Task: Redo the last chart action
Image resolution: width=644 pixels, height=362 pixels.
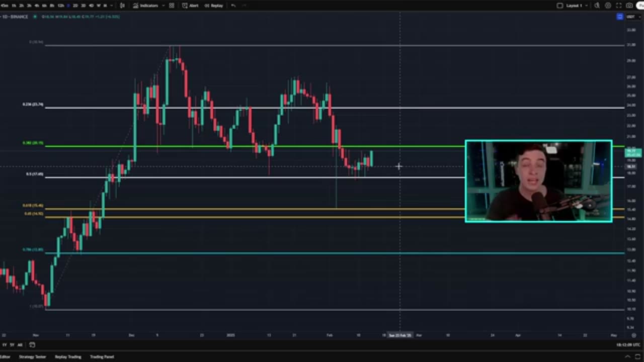Action: tap(244, 6)
